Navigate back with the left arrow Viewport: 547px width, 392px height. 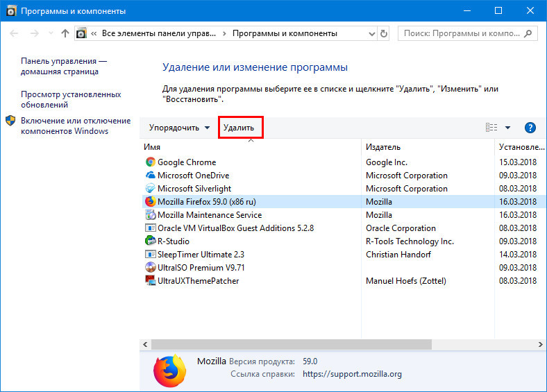click(x=14, y=33)
